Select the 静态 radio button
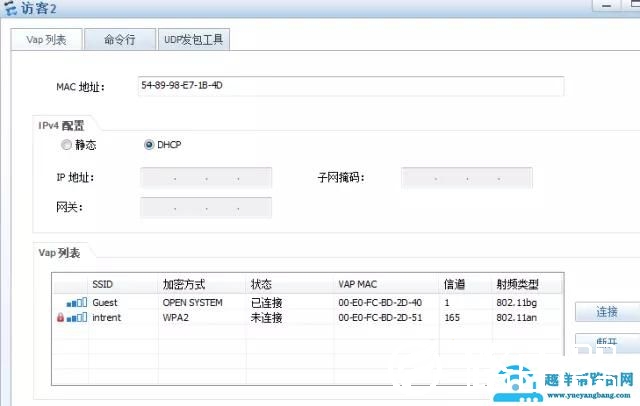The width and height of the screenshot is (640, 406). pyautogui.click(x=66, y=145)
